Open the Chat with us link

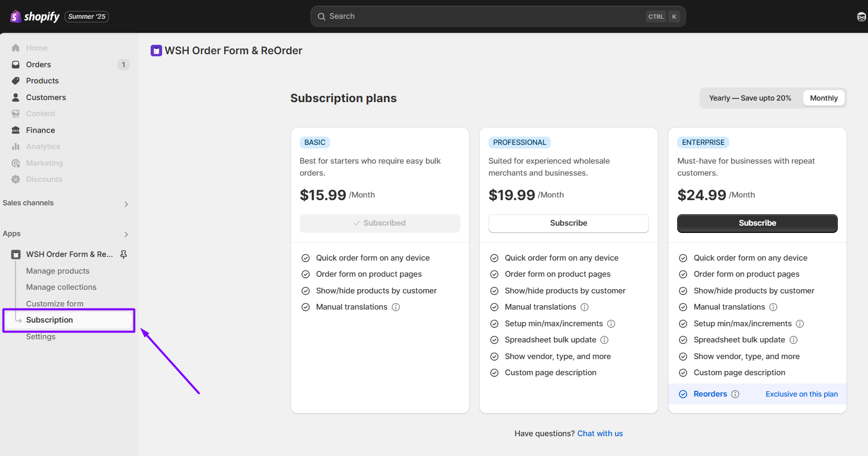tap(600, 434)
